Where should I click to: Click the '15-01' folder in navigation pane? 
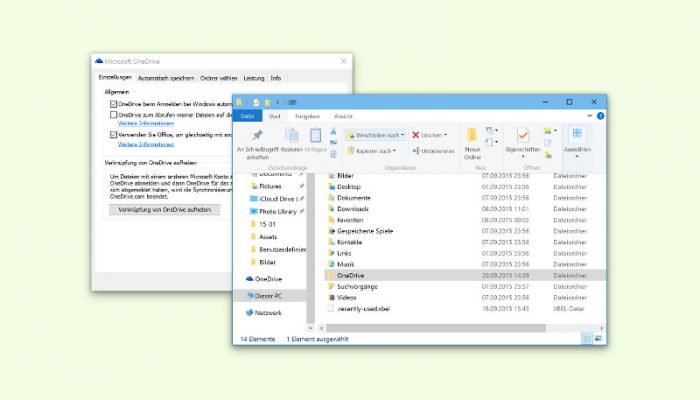click(x=263, y=224)
